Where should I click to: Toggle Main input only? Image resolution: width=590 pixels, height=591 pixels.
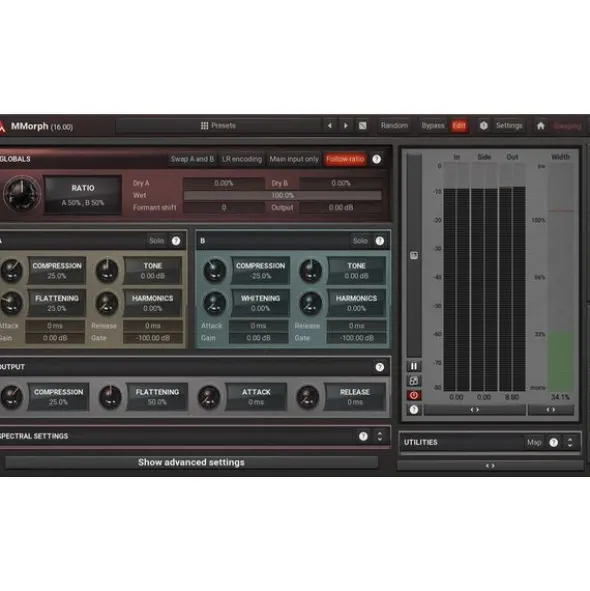(294, 159)
